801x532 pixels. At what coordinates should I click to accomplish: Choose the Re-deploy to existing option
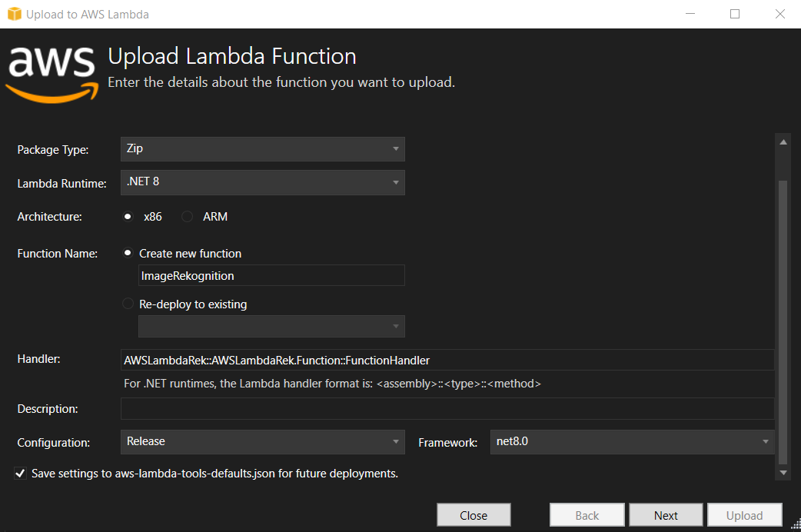127,304
